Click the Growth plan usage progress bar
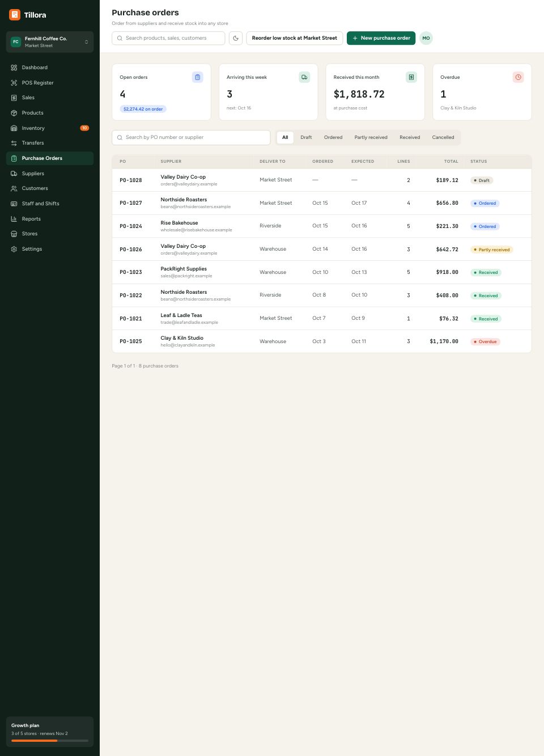 50,741
